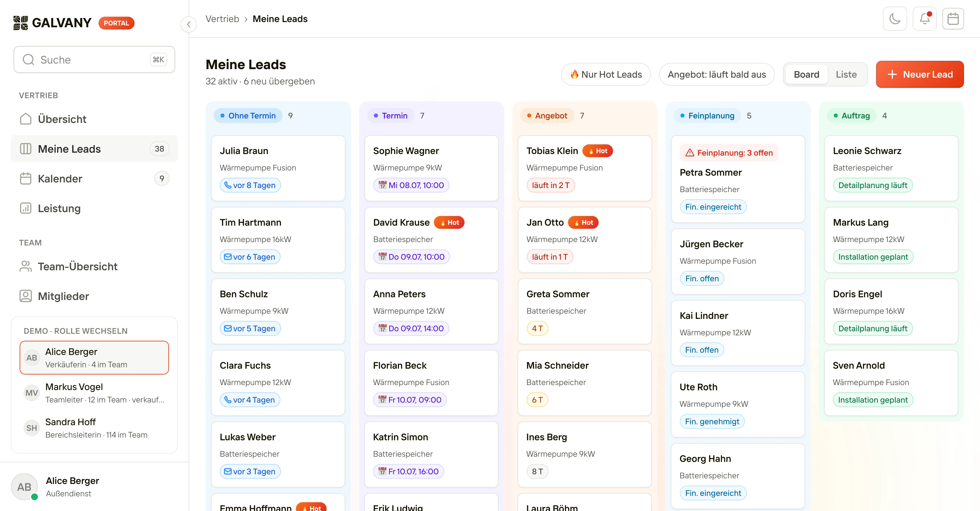Switch to Liste view
The height and width of the screenshot is (511, 980).
[846, 75]
